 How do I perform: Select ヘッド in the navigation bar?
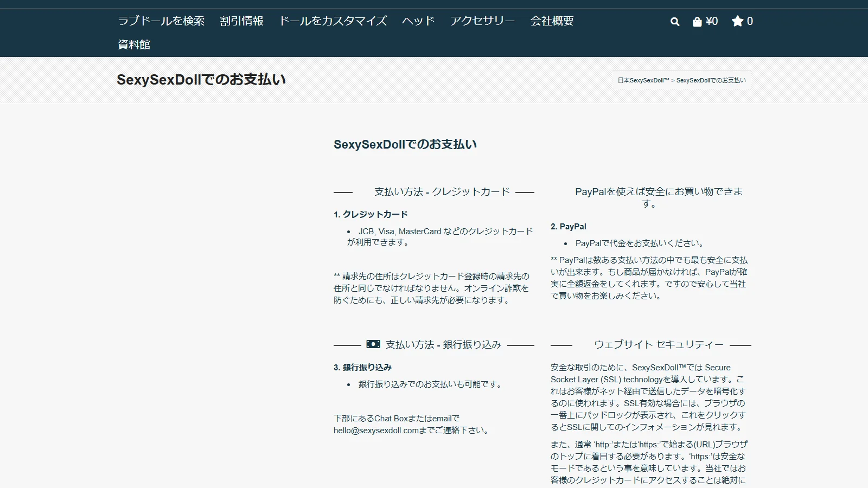pyautogui.click(x=418, y=21)
